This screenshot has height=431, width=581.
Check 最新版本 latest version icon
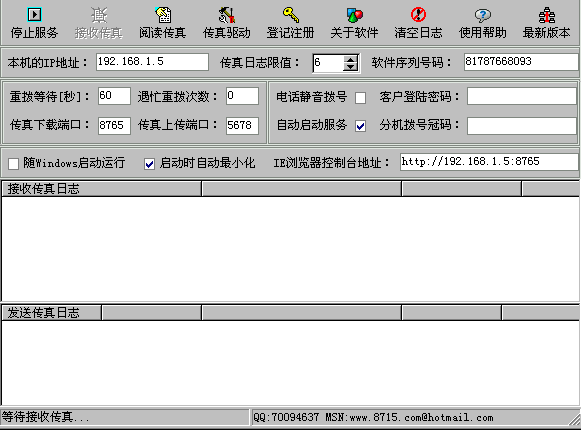point(547,15)
